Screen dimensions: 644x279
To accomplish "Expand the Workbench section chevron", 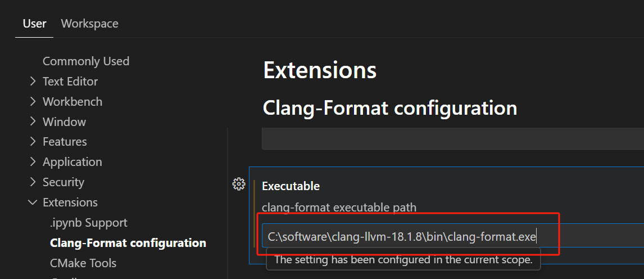I will [33, 102].
